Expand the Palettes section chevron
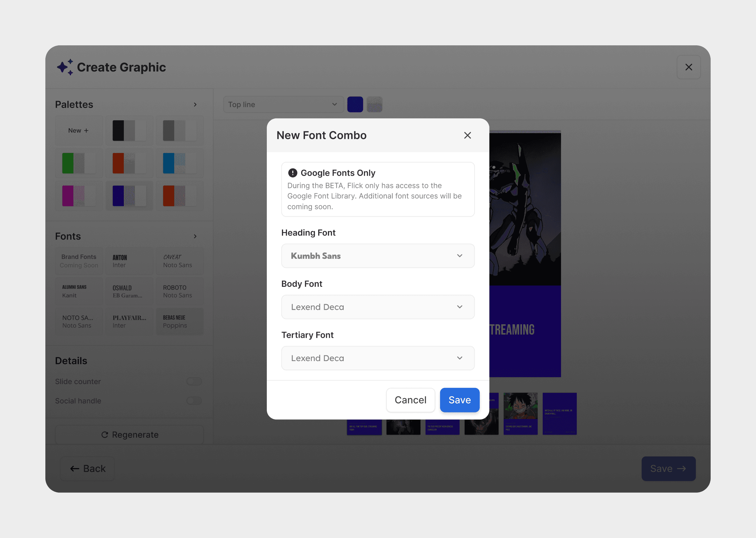This screenshot has height=538, width=756. coord(195,105)
